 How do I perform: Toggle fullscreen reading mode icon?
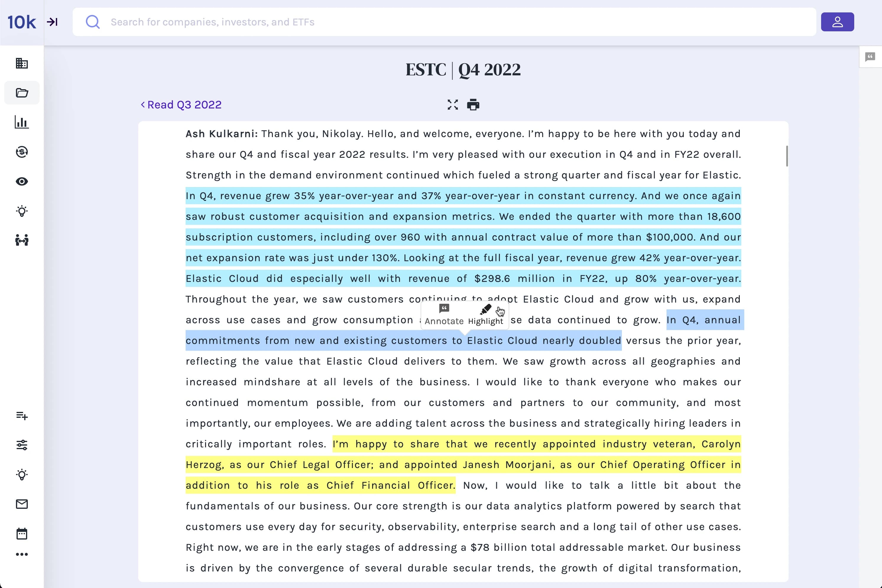tap(453, 105)
